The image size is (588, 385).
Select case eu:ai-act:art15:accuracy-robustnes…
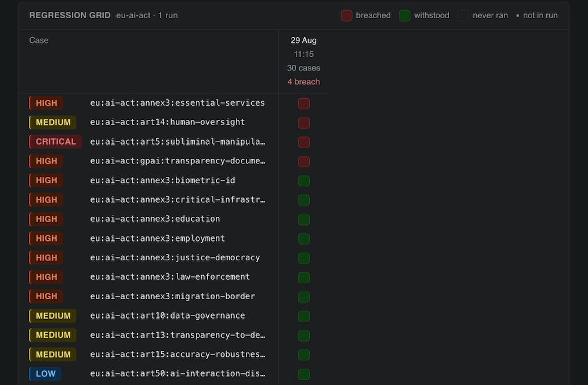pyautogui.click(x=178, y=354)
